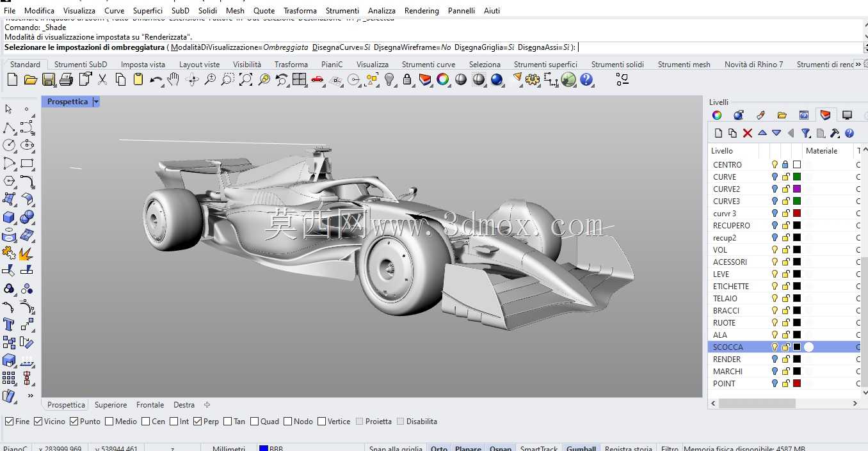Toggle lock of CENTRO layer
Viewport: 868px width, 451px height.
785,164
